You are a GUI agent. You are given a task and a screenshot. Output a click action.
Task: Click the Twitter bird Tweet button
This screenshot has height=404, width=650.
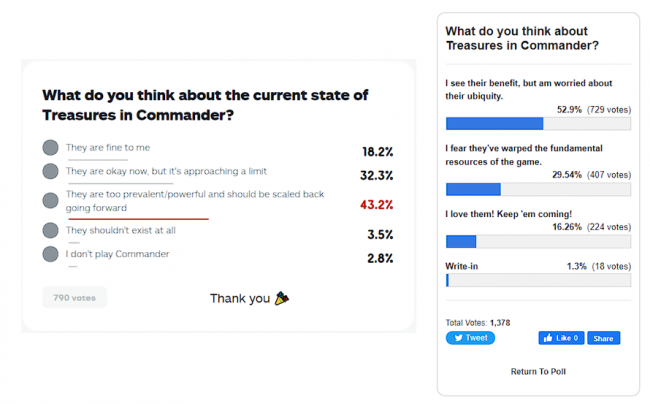[470, 338]
